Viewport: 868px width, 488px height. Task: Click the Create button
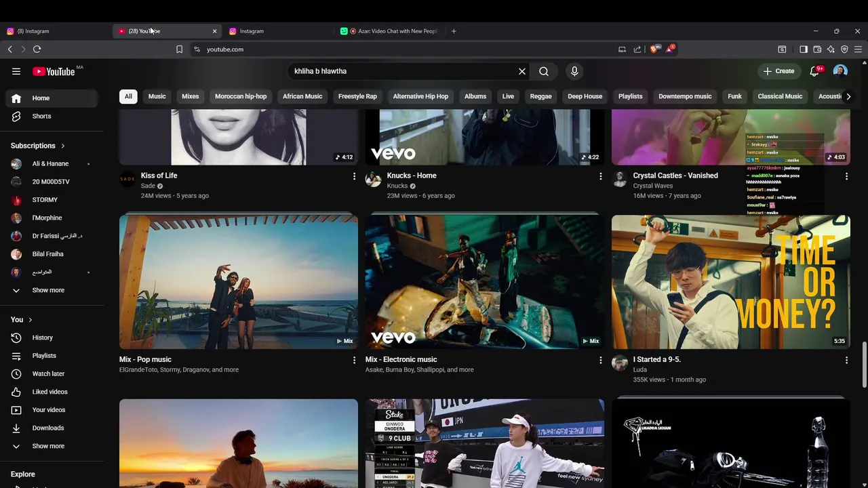pyautogui.click(x=778, y=71)
